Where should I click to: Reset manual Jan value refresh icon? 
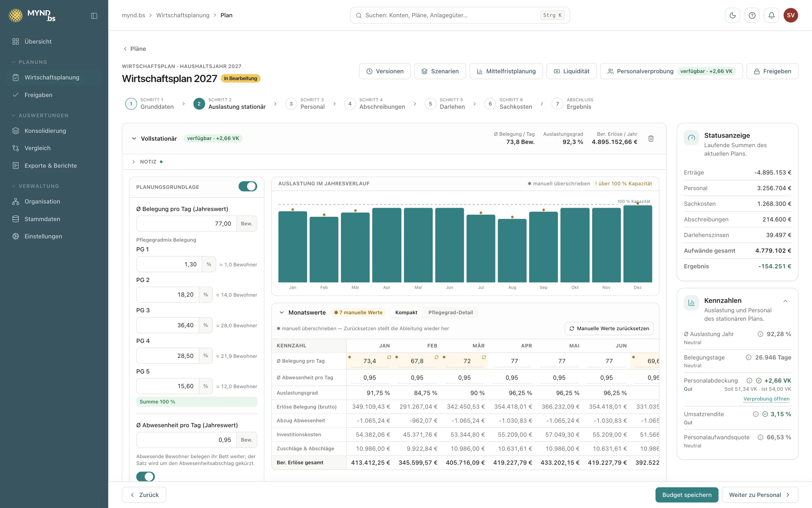tap(389, 357)
